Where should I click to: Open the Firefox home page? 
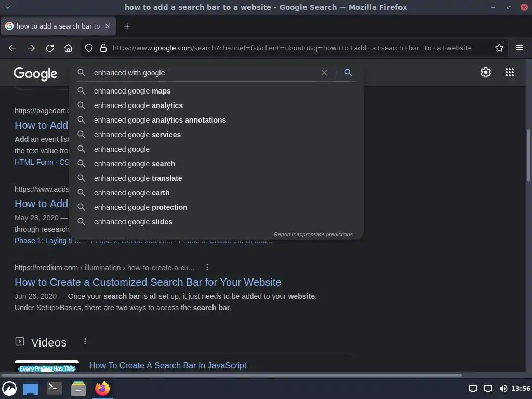click(68, 48)
